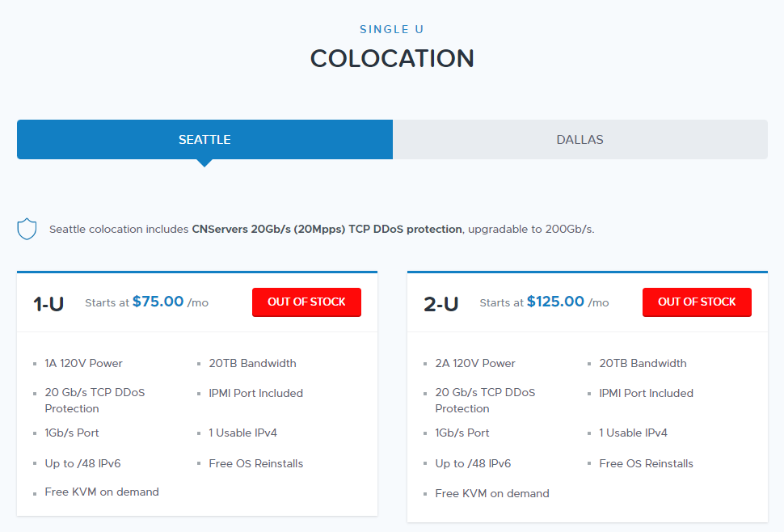The image size is (784, 532).
Task: Click the COLOCATION page heading
Action: coord(392,59)
